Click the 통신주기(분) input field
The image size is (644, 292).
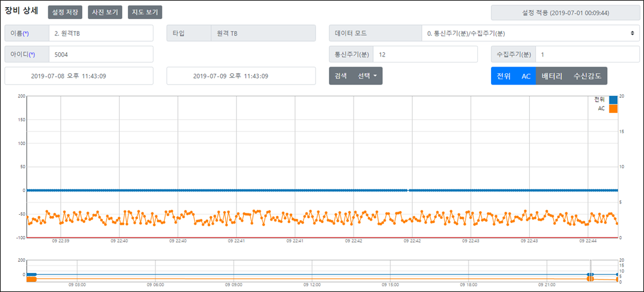tap(425, 54)
